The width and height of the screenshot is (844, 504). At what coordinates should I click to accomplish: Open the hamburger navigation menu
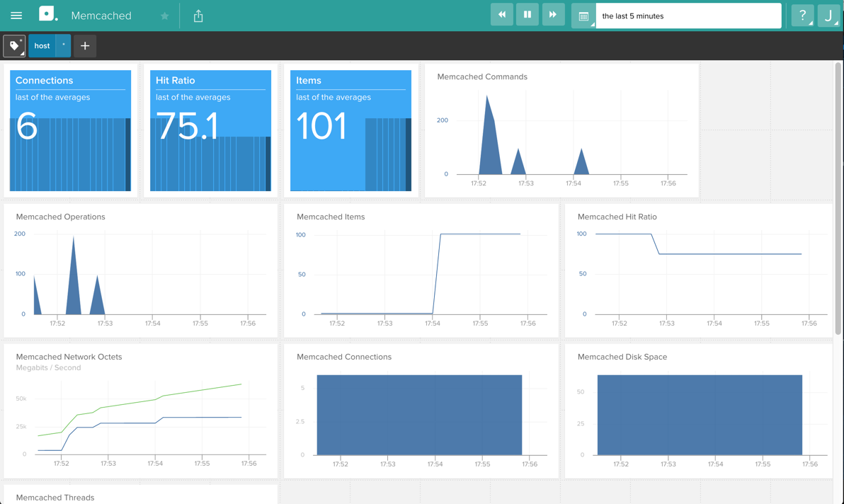pos(16,16)
